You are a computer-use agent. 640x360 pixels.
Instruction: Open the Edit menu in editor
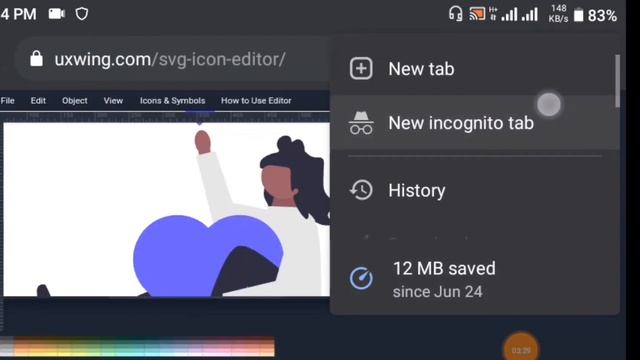tap(38, 100)
